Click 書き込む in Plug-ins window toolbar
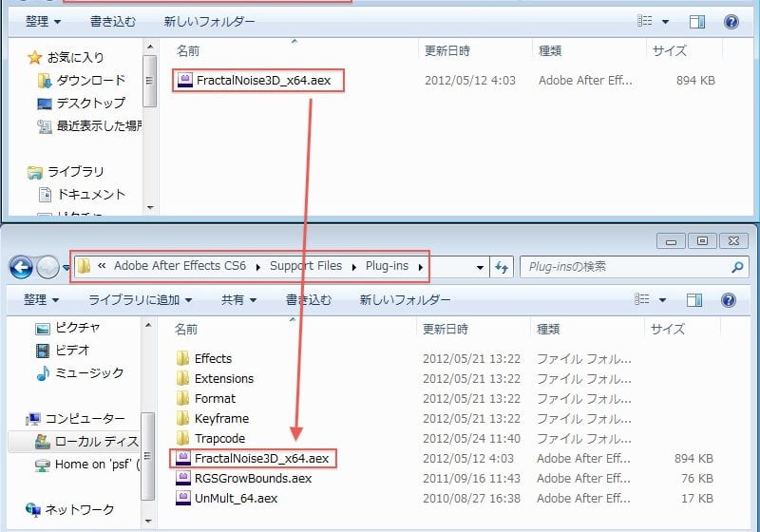760x532 pixels. (308, 300)
